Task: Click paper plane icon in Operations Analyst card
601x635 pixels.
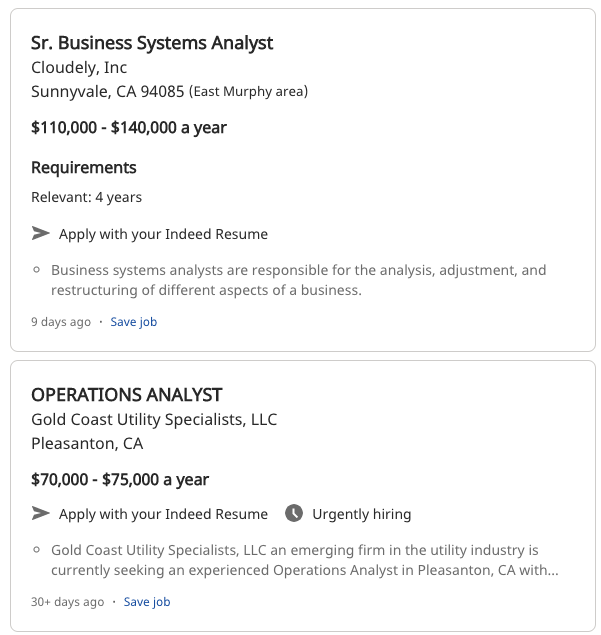Action: point(40,513)
